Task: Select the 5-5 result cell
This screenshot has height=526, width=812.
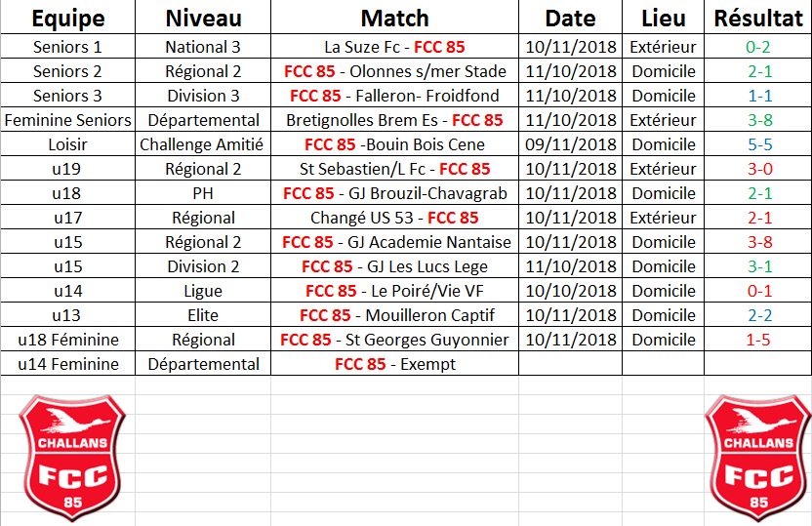Action: pos(757,144)
